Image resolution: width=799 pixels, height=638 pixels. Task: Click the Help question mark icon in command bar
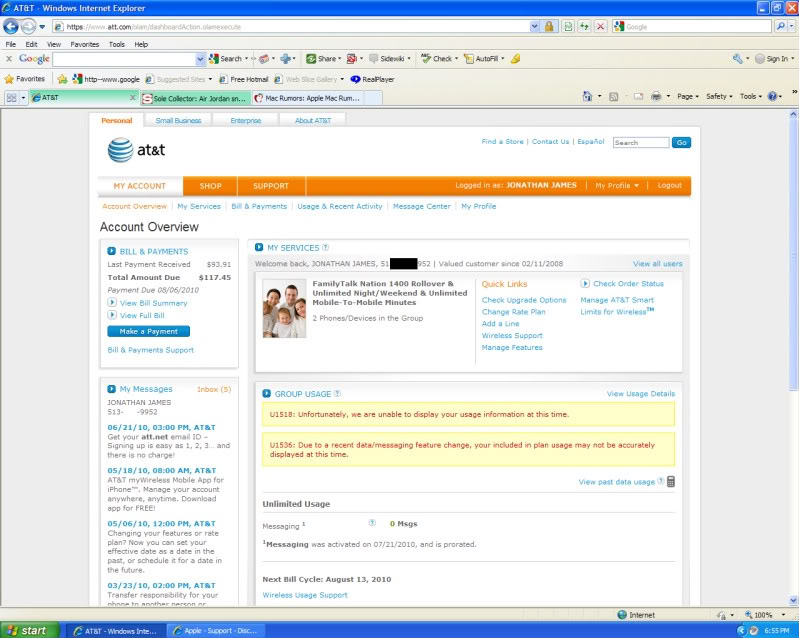coord(773,96)
